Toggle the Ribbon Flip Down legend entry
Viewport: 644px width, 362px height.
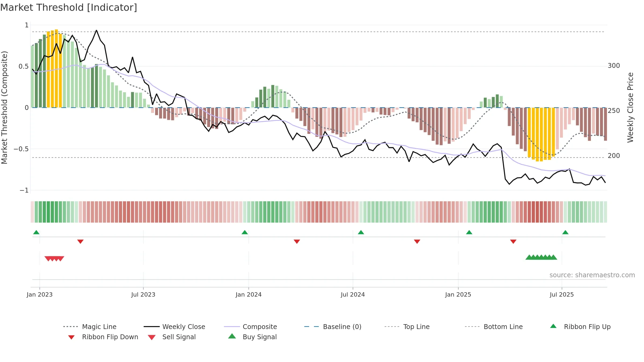click(x=103, y=337)
